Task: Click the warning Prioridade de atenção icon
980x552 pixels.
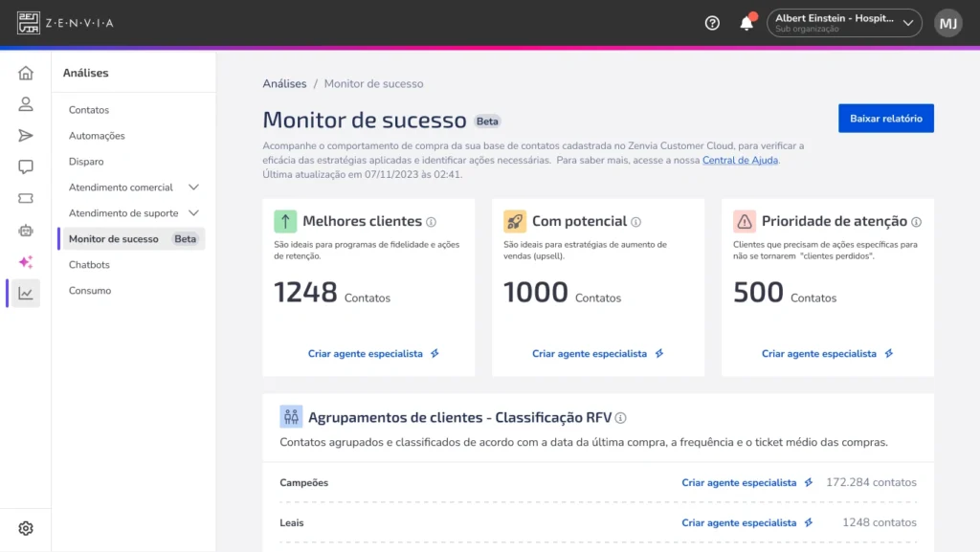Action: (745, 221)
